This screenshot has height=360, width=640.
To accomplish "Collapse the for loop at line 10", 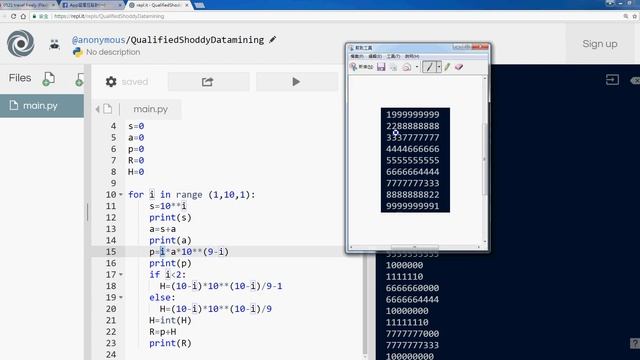I will click(121, 195).
